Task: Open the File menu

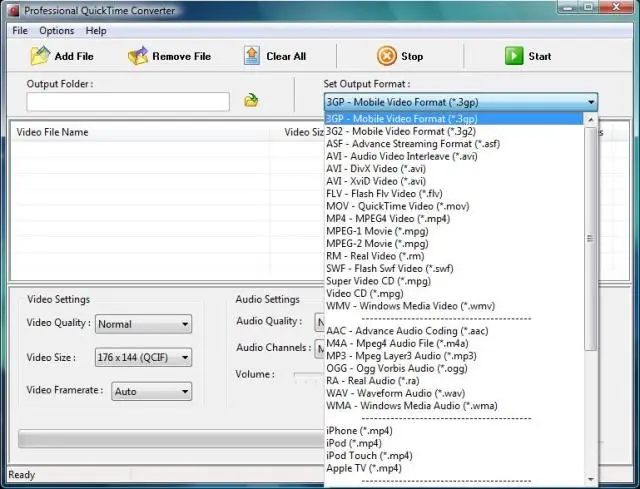Action: pos(20,31)
